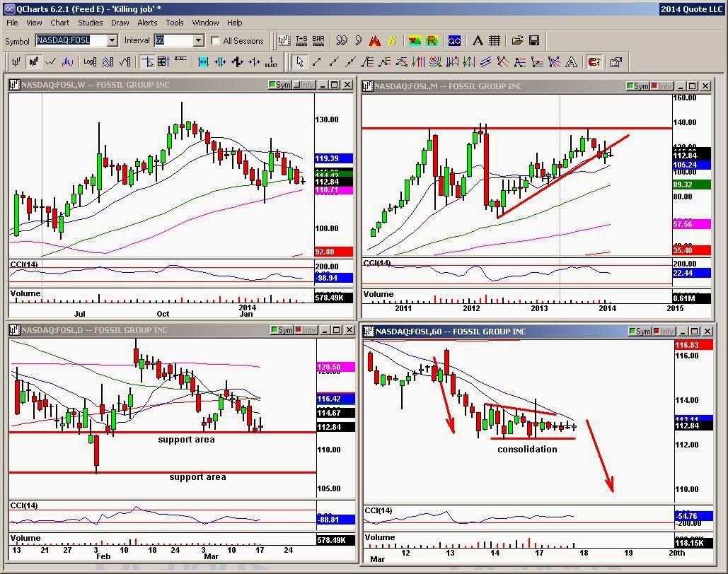Viewport: 728px width, 574px height.
Task: Open the Help menu
Action: [x=234, y=23]
